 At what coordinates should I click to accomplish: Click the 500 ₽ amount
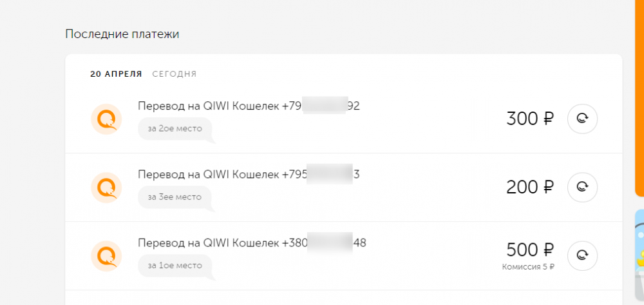click(x=529, y=250)
